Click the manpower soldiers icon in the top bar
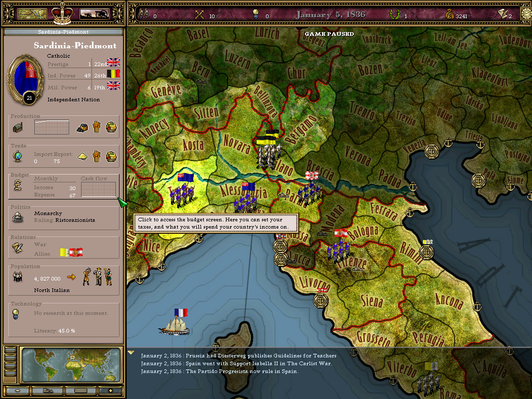Image resolution: width=532 pixels, height=399 pixels. pos(144,14)
